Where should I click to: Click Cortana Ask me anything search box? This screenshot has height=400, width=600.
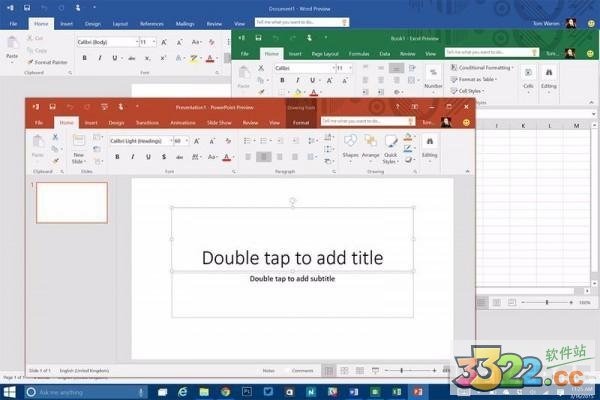pyautogui.click(x=86, y=392)
